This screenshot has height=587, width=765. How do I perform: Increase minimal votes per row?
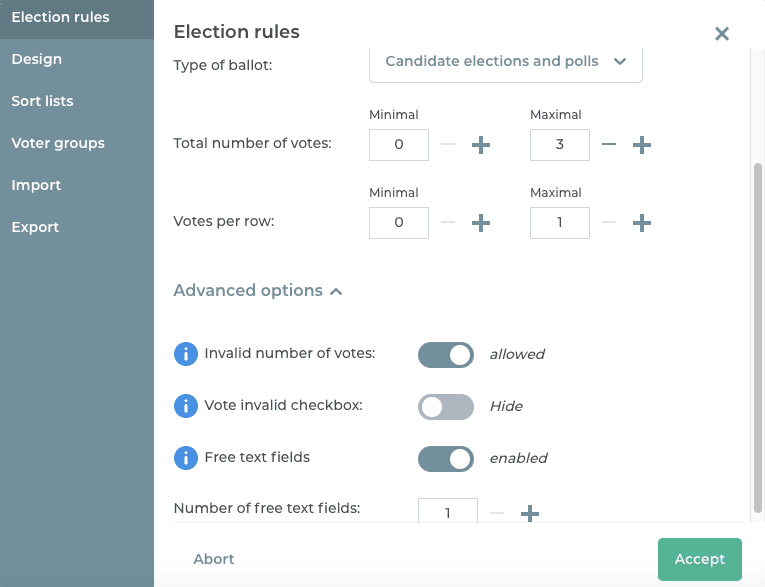click(x=481, y=223)
